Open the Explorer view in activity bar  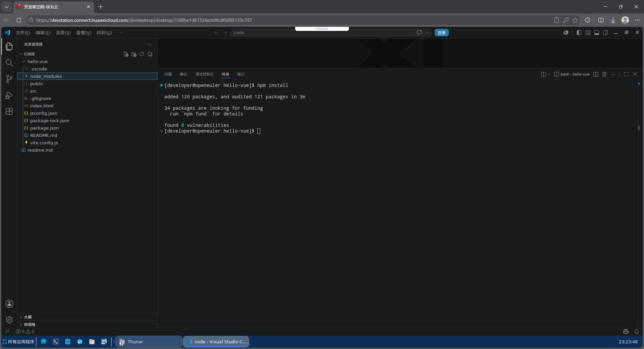tap(9, 46)
